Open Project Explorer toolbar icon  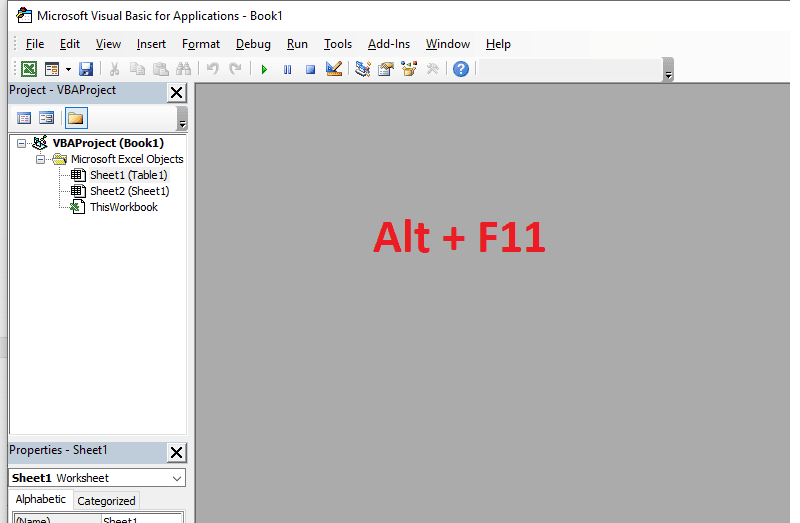363,69
